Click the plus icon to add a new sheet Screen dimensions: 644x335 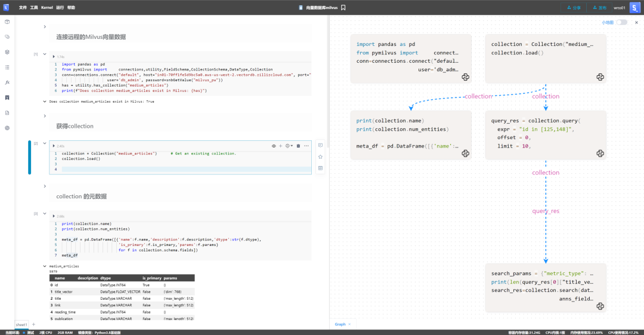click(x=33, y=324)
